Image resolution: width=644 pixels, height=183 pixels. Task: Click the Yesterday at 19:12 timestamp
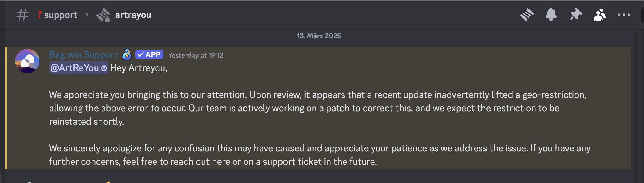click(x=196, y=55)
